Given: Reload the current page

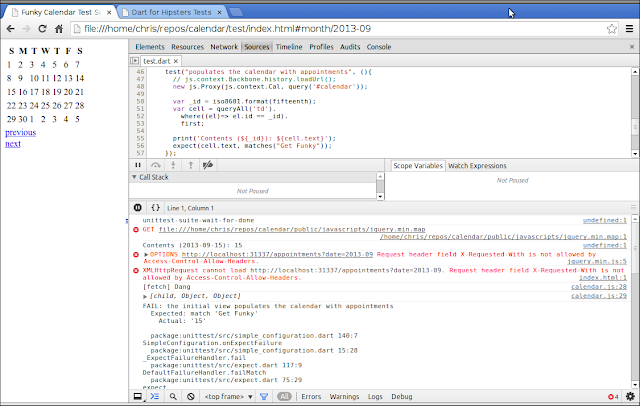Looking at the screenshot, I should coord(42,29).
